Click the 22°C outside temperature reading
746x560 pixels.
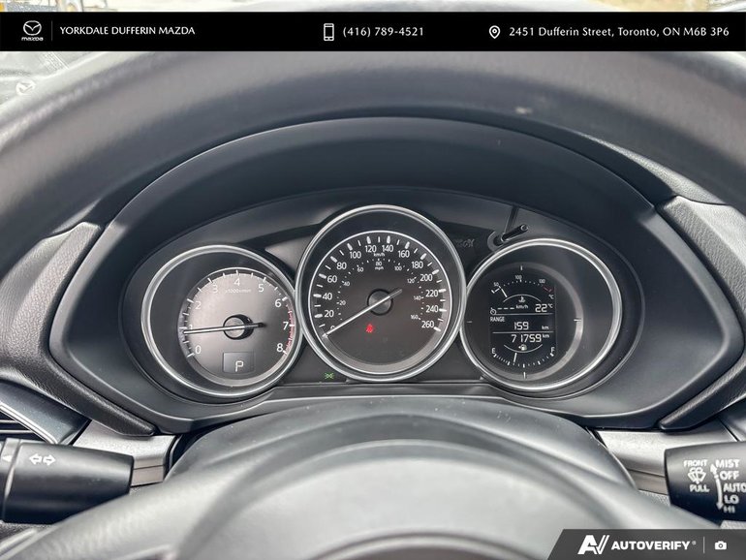coord(543,306)
